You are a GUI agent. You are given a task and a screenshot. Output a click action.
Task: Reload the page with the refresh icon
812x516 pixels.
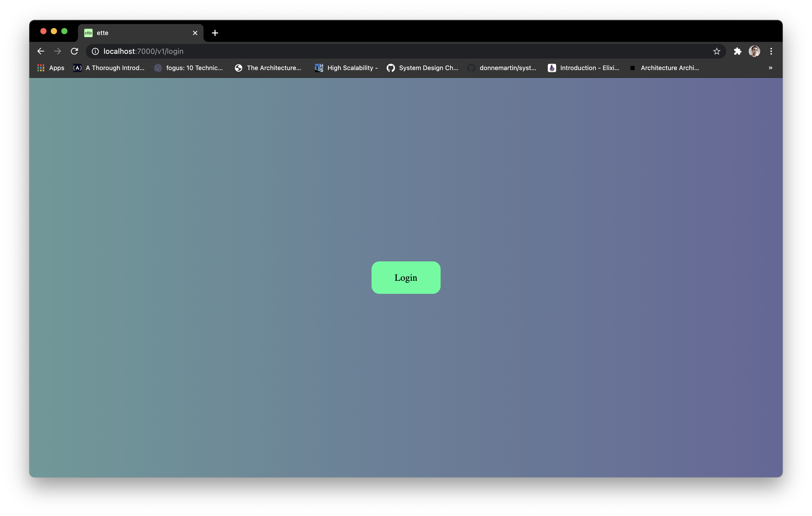(75, 51)
